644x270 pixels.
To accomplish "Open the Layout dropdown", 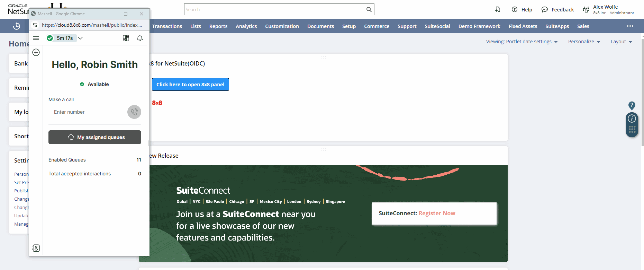I will pos(621,42).
